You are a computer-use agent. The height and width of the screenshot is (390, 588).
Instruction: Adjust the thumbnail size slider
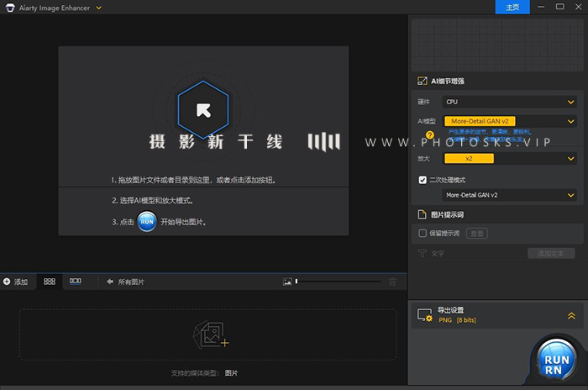339,281
